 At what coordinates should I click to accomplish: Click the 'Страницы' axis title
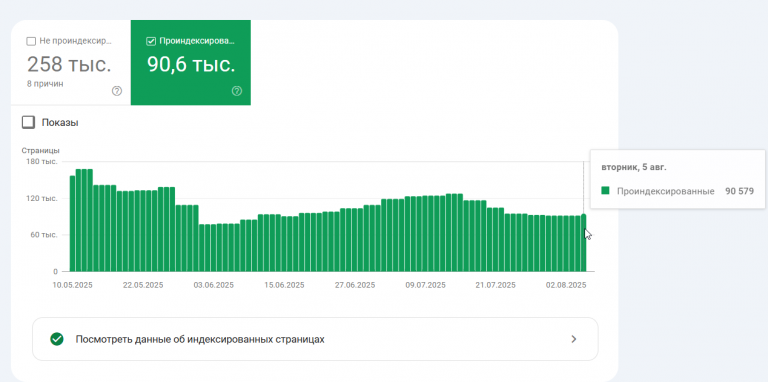41,150
